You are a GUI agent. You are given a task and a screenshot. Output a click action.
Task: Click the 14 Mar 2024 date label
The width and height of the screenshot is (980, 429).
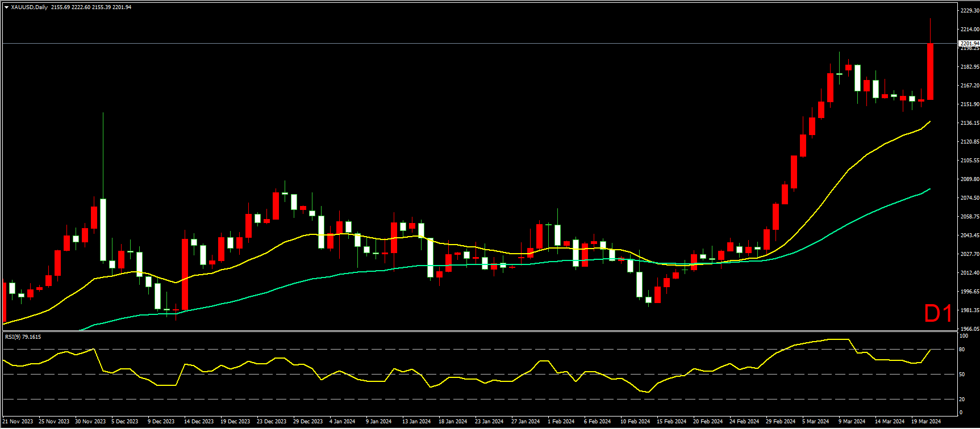[890, 422]
